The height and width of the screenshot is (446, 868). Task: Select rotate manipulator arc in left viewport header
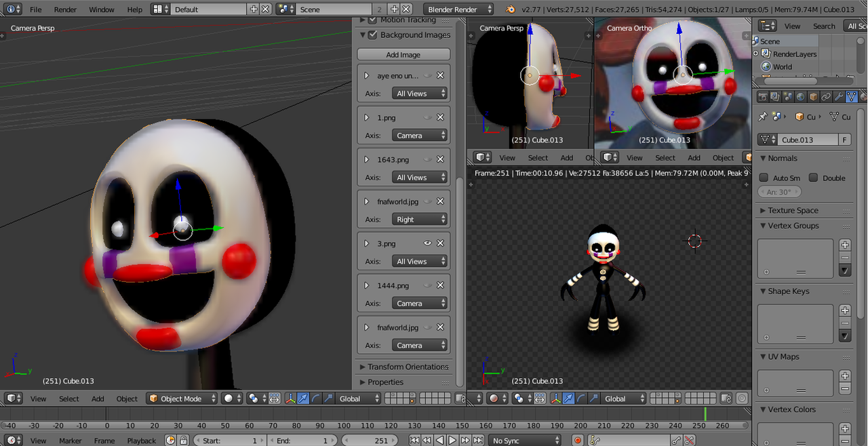click(316, 399)
